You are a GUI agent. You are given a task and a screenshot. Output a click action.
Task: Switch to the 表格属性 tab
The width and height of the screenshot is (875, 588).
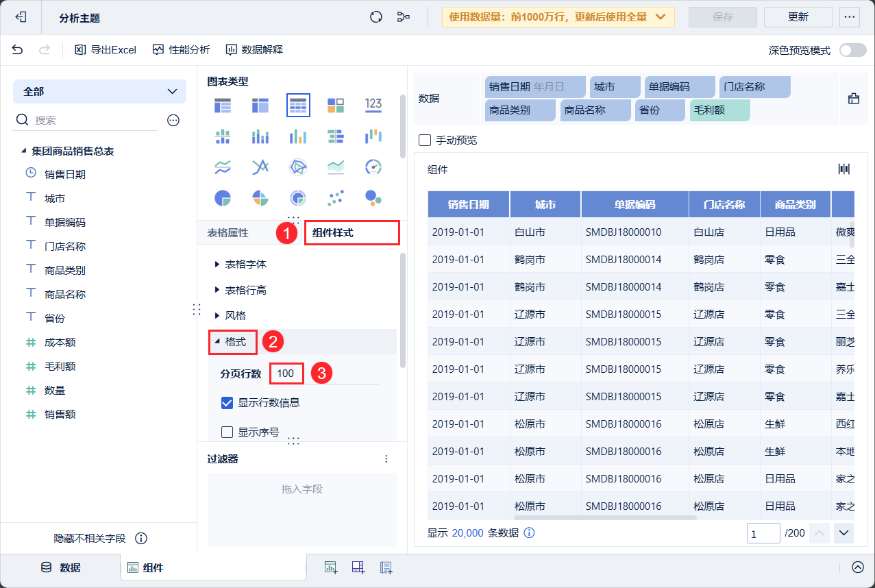pyautogui.click(x=227, y=233)
